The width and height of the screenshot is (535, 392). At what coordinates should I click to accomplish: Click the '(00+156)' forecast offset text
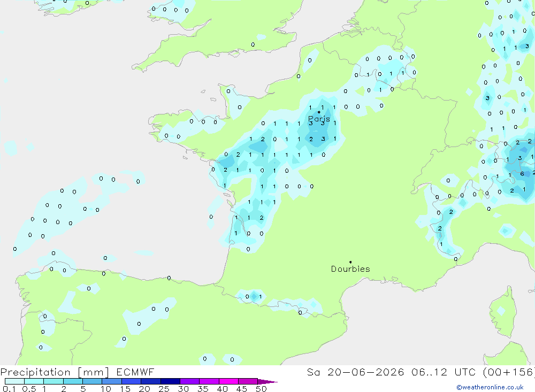point(508,372)
